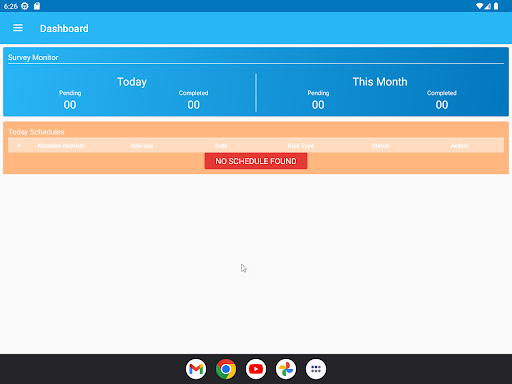Image resolution: width=512 pixels, height=384 pixels.
Task: Open Google Photos from the dock
Action: (286, 369)
